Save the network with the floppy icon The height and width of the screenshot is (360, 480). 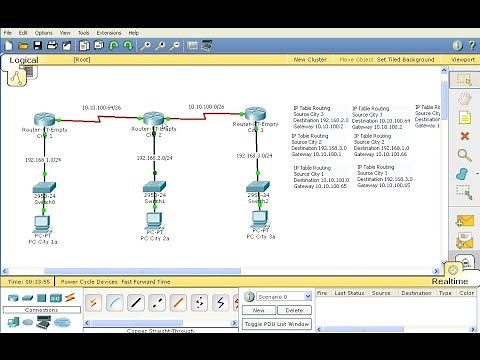pyautogui.click(x=38, y=45)
